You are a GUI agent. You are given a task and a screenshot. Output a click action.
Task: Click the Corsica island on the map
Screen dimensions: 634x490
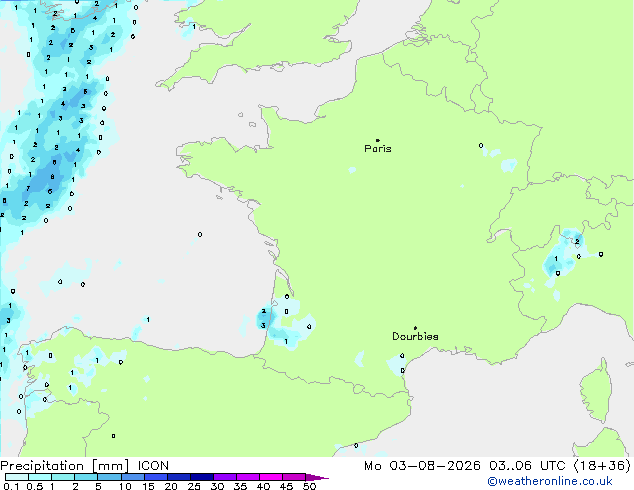[x=597, y=391]
